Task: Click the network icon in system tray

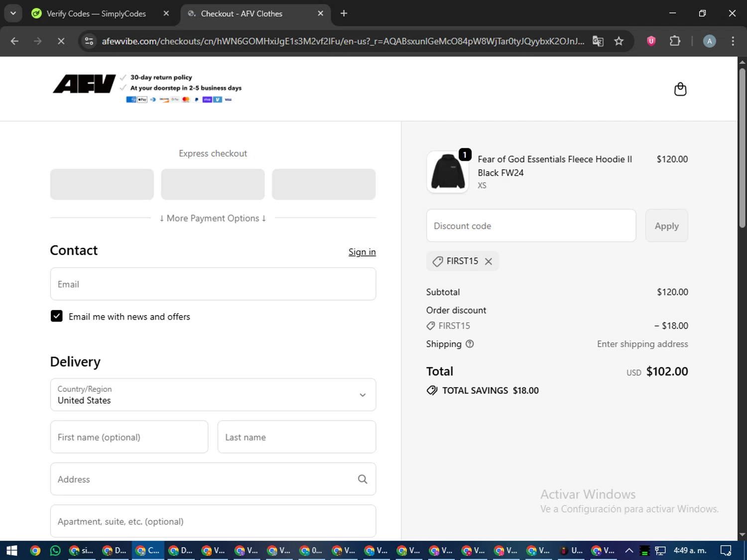Action: coord(660,551)
